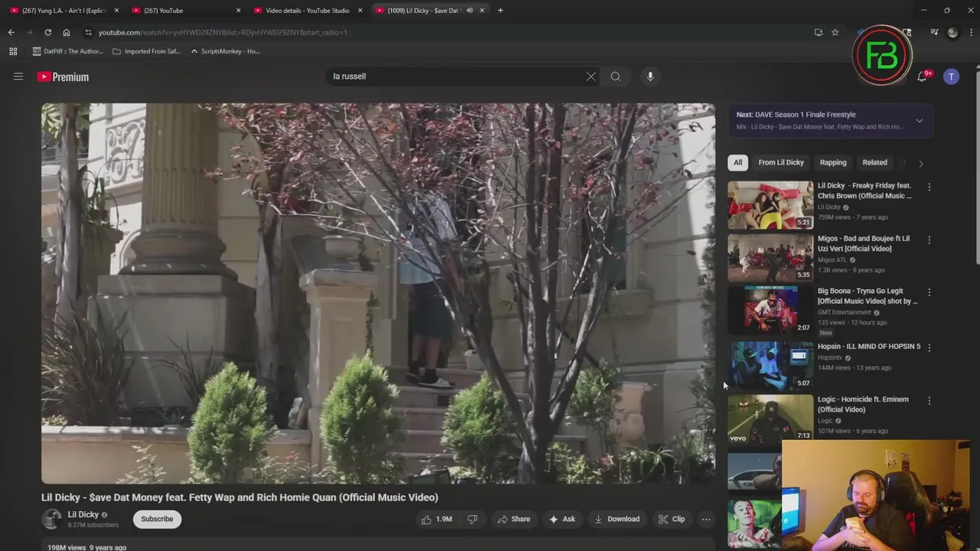
Task: Select the From Lil Dicky chip
Action: click(x=781, y=162)
